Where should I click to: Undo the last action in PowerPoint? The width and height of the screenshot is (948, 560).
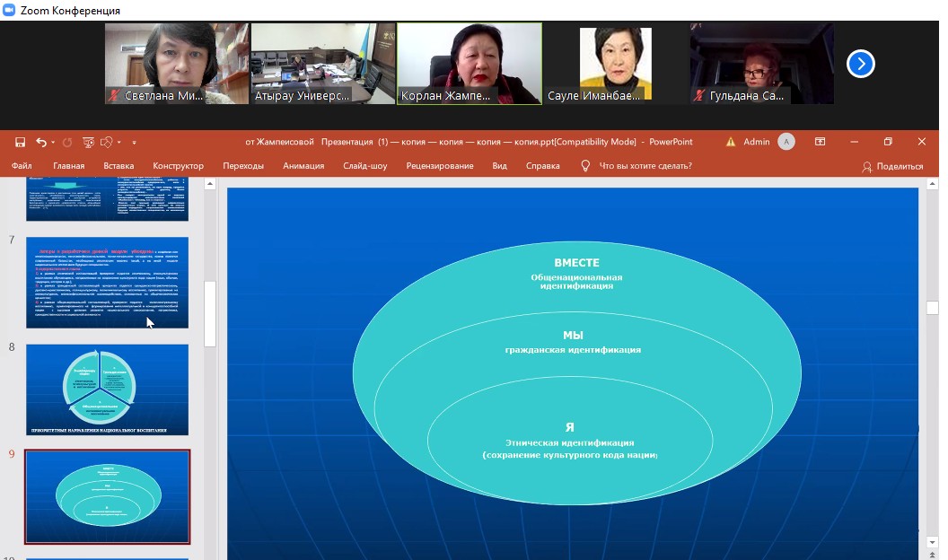[40, 142]
